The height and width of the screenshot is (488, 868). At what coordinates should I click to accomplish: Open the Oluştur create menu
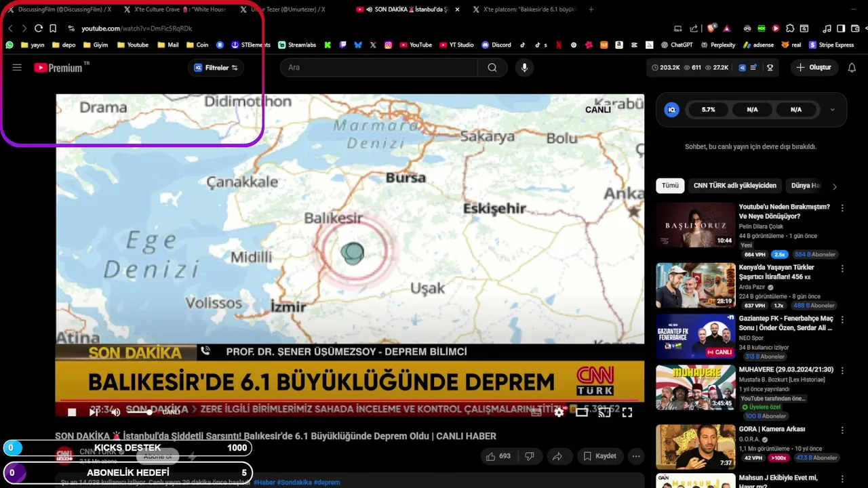[x=814, y=68]
